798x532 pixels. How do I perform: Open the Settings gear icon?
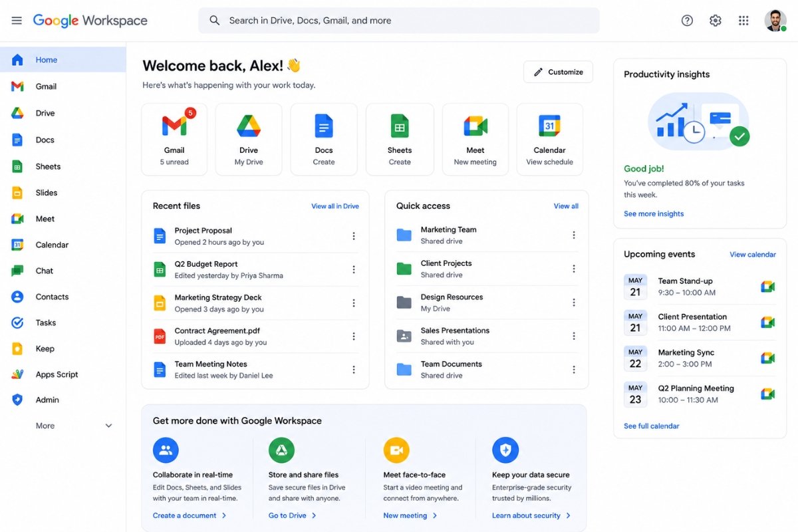click(x=716, y=21)
